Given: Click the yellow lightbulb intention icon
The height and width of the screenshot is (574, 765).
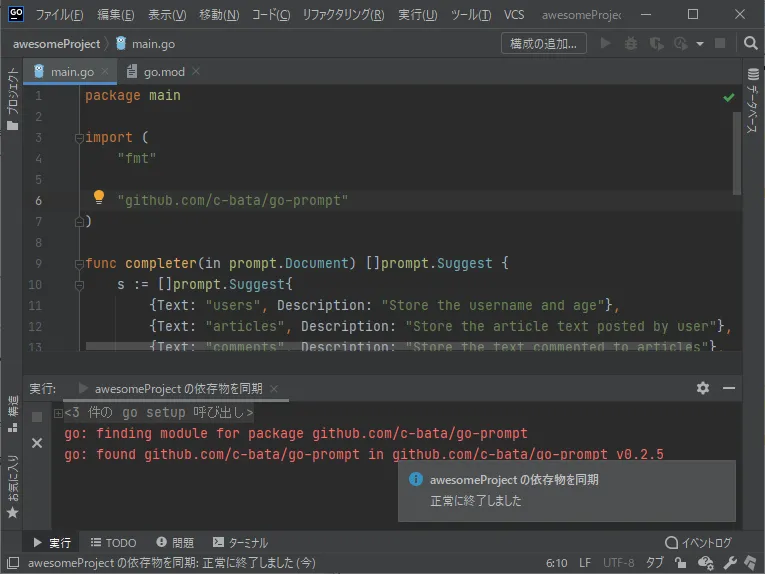Looking at the screenshot, I should [99, 197].
